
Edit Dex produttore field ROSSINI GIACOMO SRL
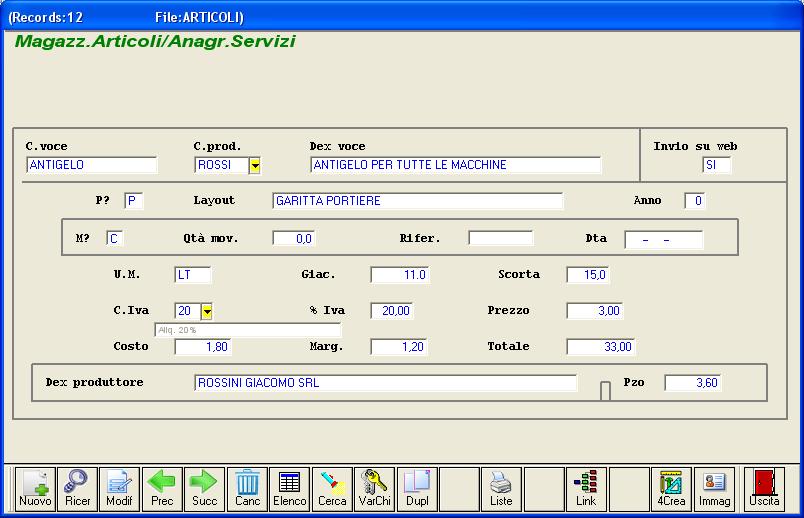pyautogui.click(x=386, y=383)
